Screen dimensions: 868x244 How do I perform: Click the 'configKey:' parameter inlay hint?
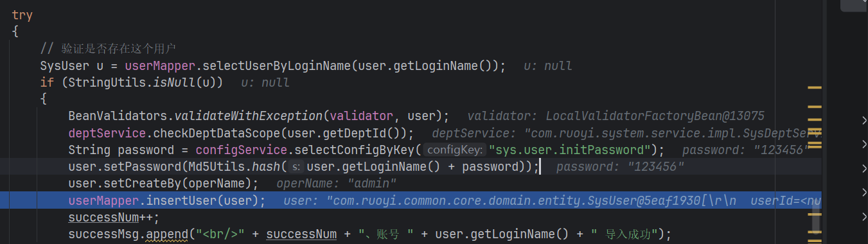[x=455, y=150]
